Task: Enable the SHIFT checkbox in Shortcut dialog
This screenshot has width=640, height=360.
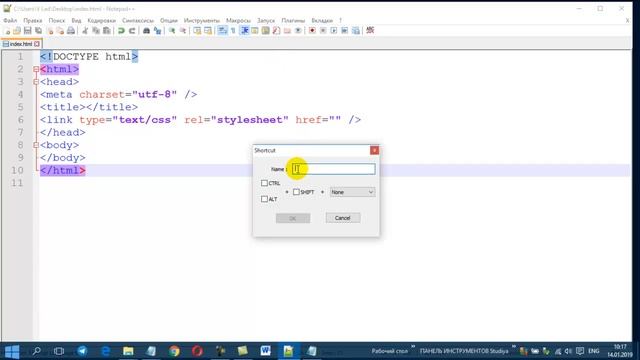Action: (296, 192)
